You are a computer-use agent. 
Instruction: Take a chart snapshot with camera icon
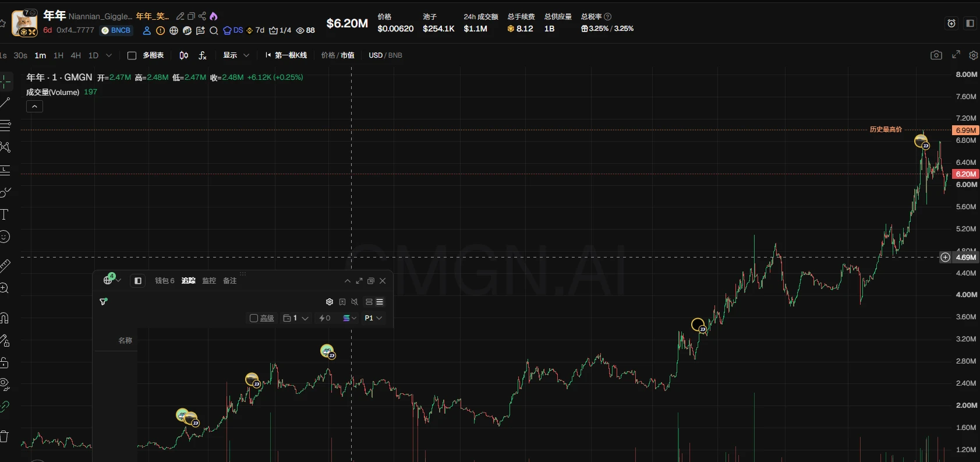coord(936,55)
